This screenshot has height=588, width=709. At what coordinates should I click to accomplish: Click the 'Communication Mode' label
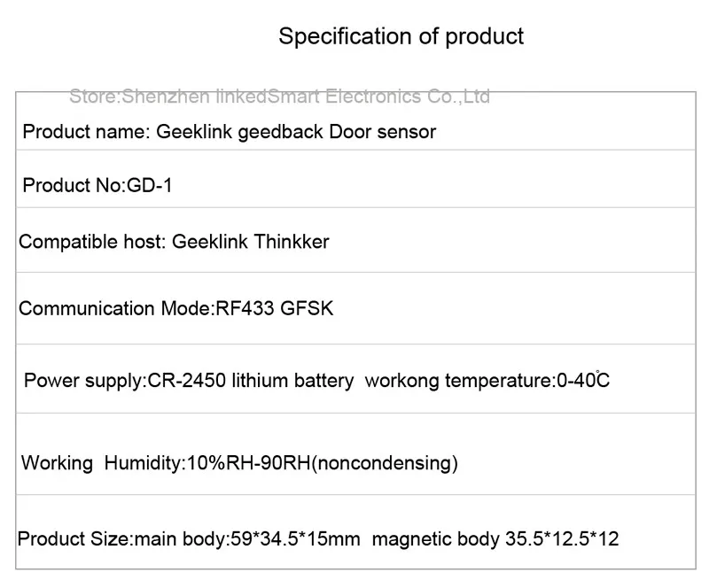coord(116,309)
